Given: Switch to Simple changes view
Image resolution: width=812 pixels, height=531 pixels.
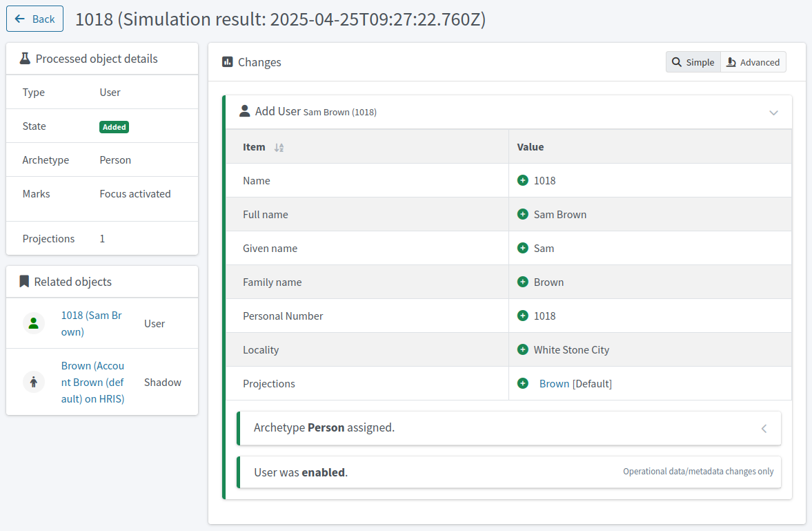Looking at the screenshot, I should pos(692,61).
